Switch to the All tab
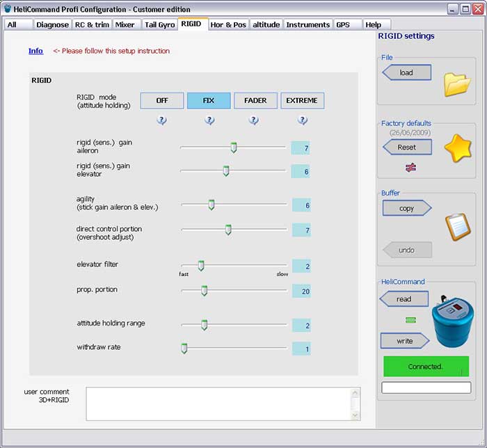Screen dimensions: 487x448 18,24
